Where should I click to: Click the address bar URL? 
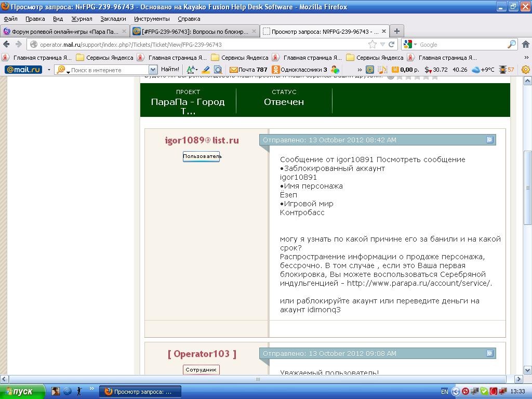(130, 45)
